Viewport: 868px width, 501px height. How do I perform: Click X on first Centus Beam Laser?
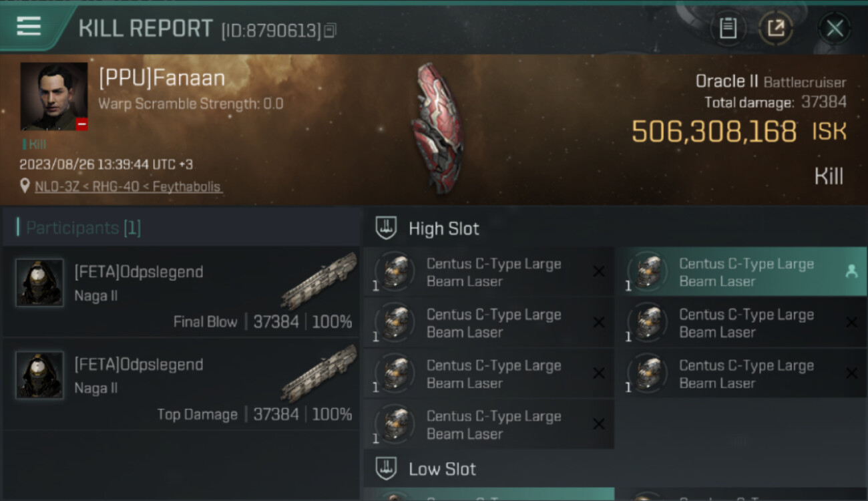(x=599, y=272)
